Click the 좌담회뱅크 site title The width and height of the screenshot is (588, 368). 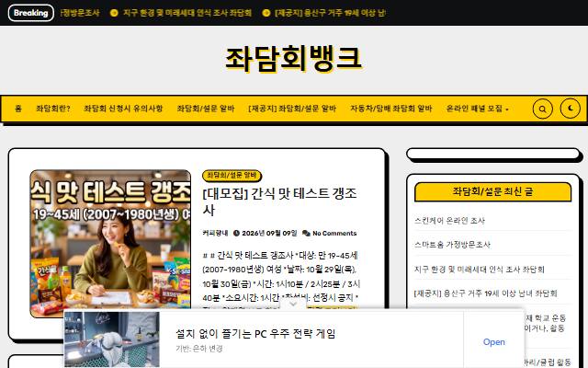293,58
